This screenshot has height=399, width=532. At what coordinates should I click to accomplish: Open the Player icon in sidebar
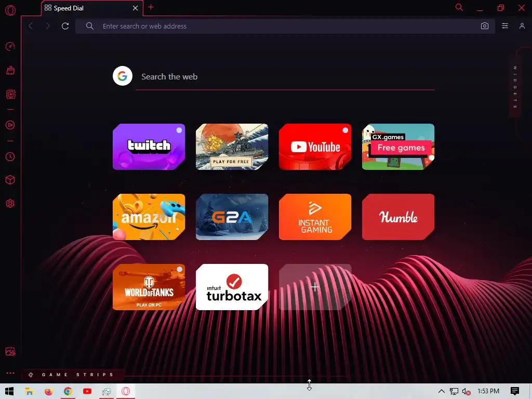coord(10,125)
